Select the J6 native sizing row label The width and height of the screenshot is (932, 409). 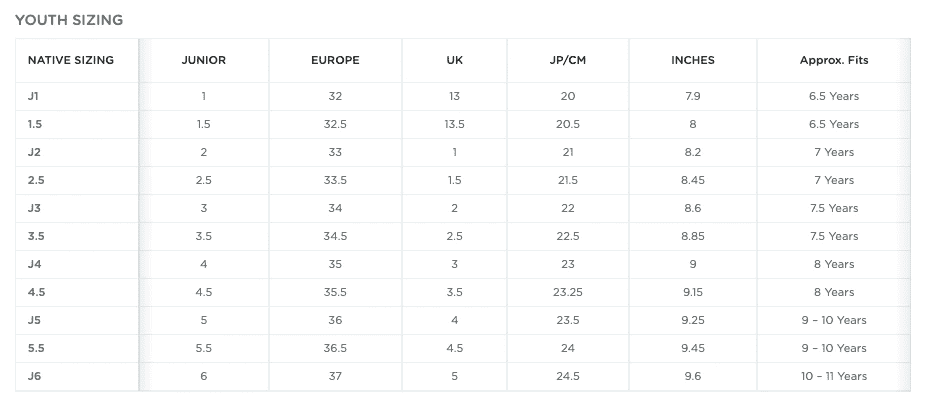tap(34, 376)
